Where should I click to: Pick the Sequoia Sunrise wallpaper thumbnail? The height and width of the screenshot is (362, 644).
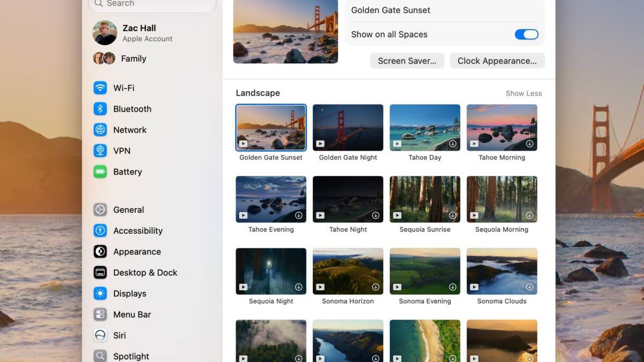tap(425, 199)
